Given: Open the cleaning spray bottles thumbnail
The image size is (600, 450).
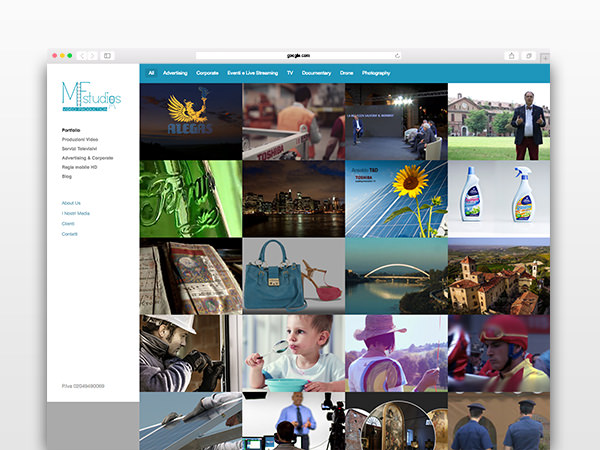Looking at the screenshot, I should click(499, 199).
